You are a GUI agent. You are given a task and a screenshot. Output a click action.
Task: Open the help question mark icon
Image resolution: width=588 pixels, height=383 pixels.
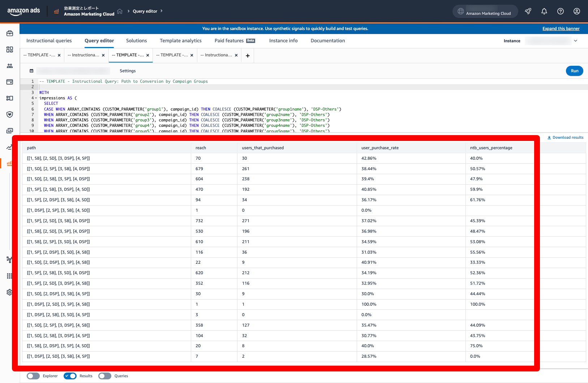point(560,11)
